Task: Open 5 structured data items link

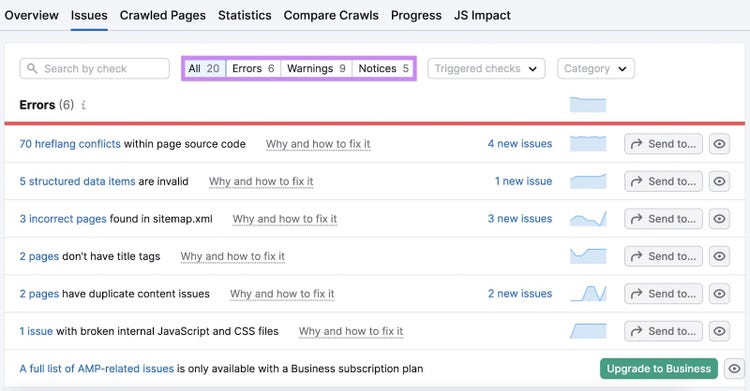Action: tap(77, 181)
